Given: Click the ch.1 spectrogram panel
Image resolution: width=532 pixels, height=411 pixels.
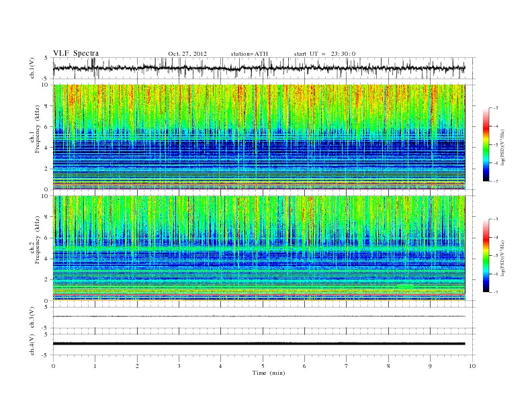Looking at the screenshot, I should pos(259,137).
